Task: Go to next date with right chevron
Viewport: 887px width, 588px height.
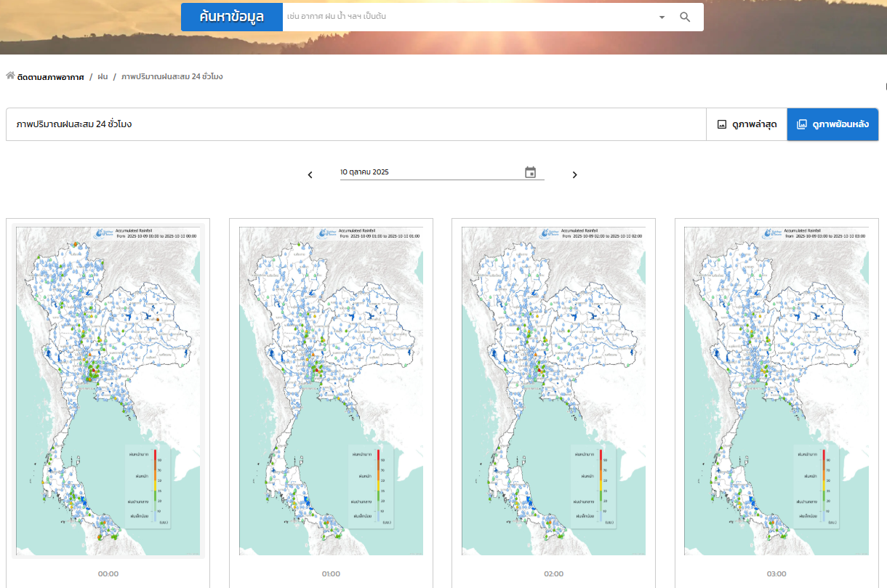Action: [574, 174]
